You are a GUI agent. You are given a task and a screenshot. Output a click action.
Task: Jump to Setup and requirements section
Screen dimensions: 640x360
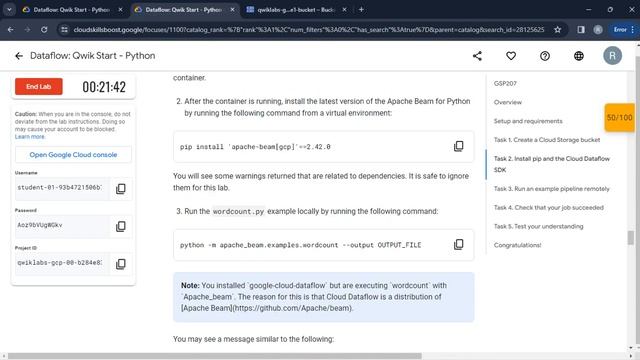528,121
